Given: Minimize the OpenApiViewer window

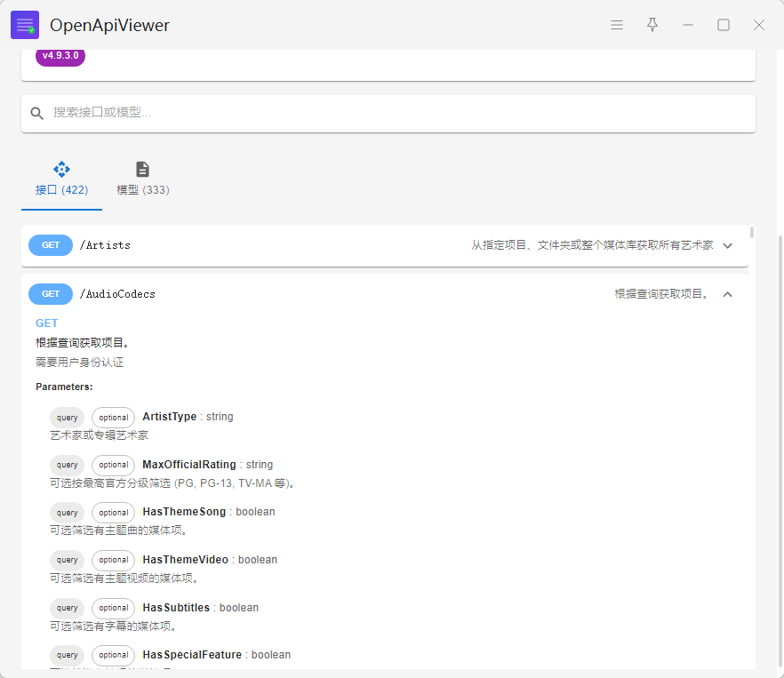Looking at the screenshot, I should 688,25.
